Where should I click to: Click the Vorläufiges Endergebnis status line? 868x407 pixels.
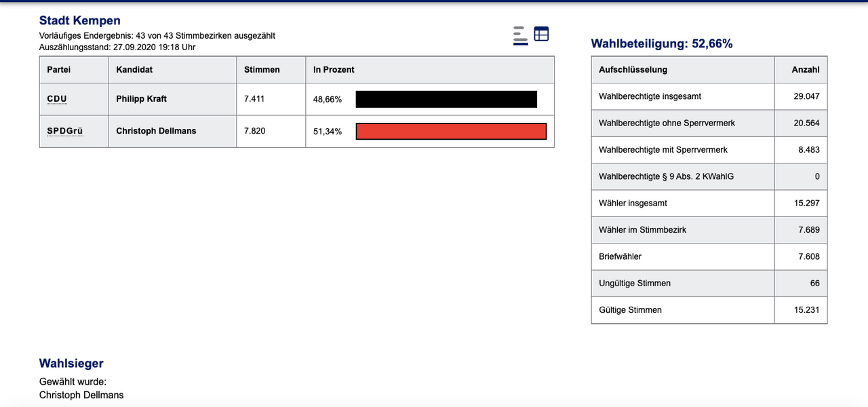coord(157,35)
